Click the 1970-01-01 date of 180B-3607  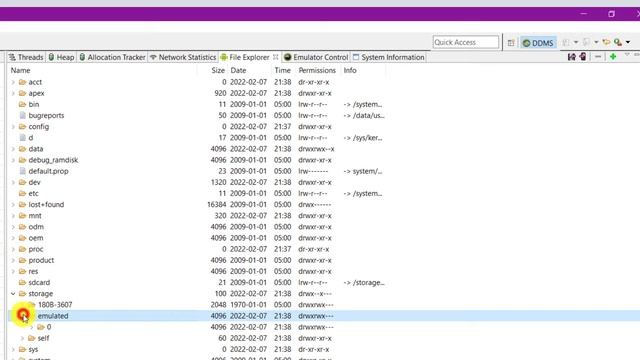[x=248, y=305]
